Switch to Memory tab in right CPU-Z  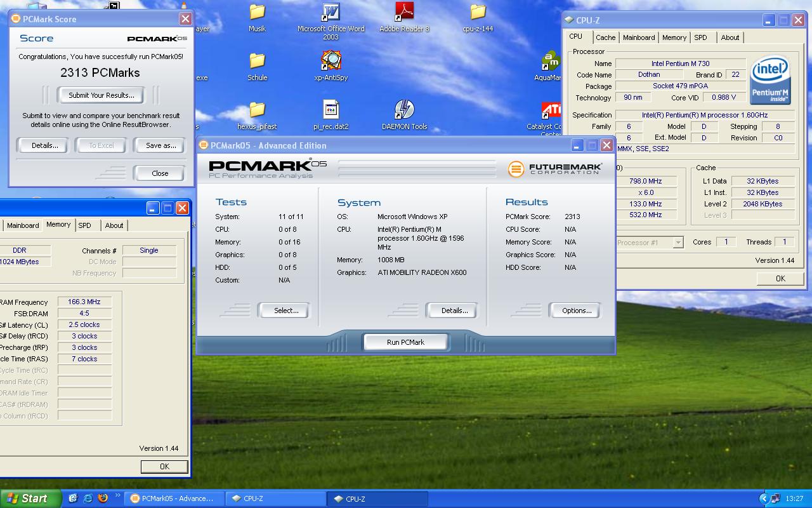click(x=674, y=37)
